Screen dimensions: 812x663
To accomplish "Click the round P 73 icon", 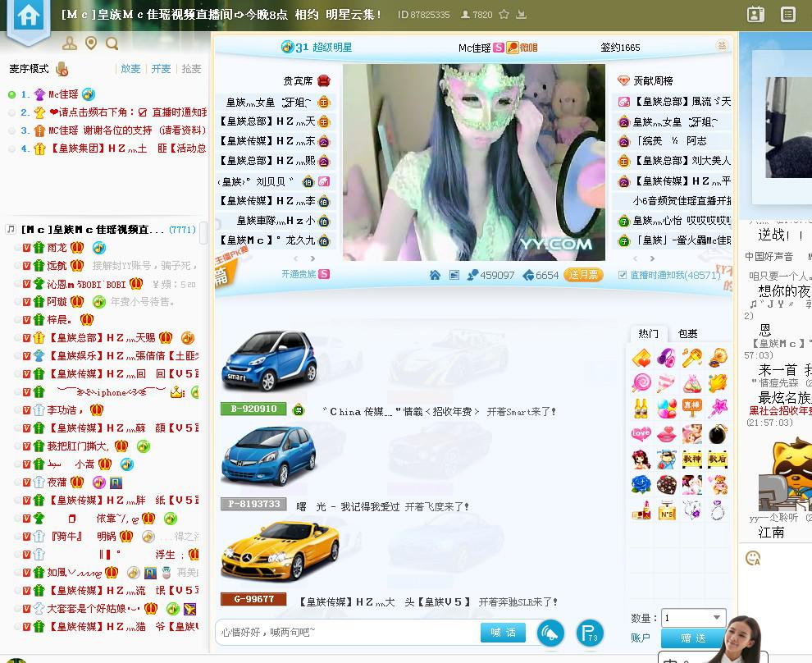I will [590, 633].
